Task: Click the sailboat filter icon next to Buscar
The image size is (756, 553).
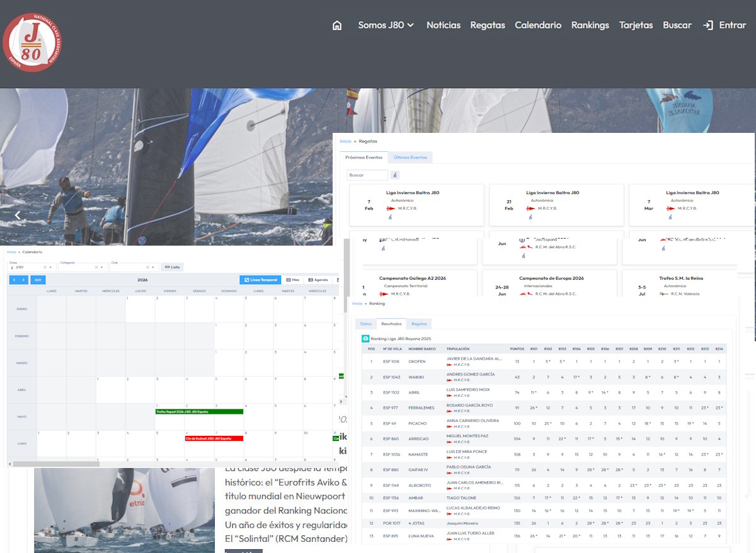Action: point(395,175)
